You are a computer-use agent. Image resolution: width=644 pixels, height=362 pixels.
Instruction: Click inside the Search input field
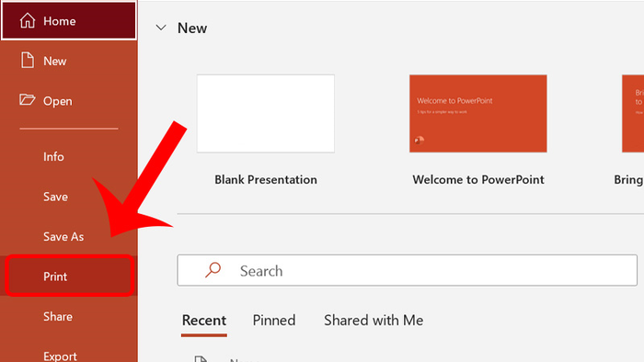(x=407, y=270)
